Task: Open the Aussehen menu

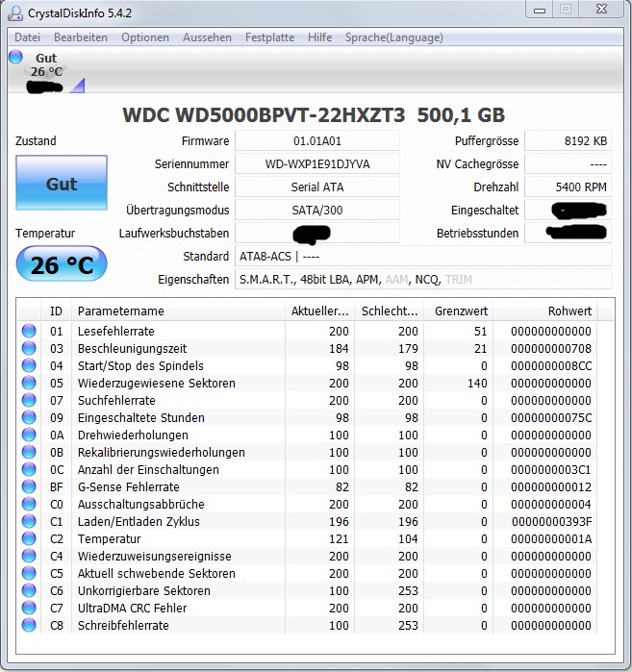Action: [x=207, y=37]
